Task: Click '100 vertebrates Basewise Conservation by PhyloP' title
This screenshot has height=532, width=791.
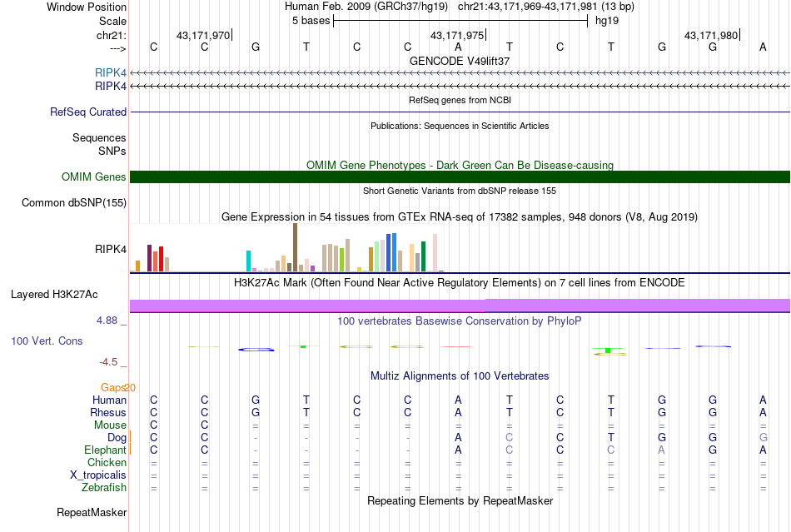Action: click(x=460, y=321)
